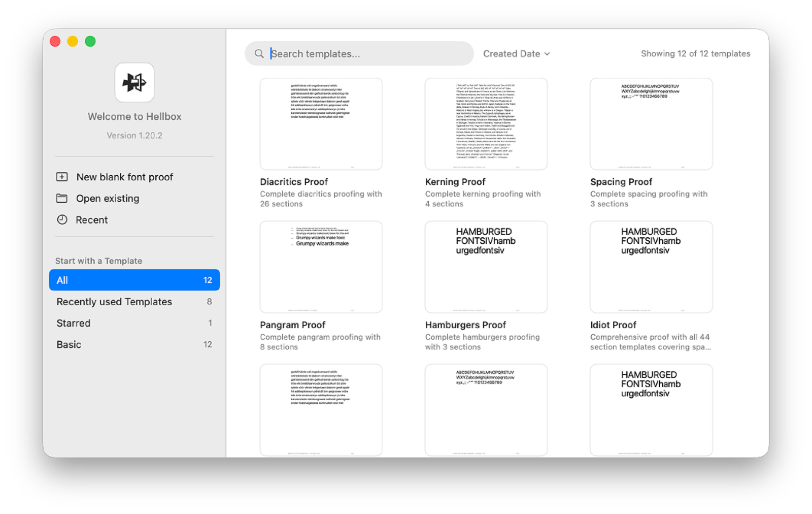Click 'Complete kerning proofing with 4 sections'
The width and height of the screenshot is (812, 514).
tap(483, 199)
